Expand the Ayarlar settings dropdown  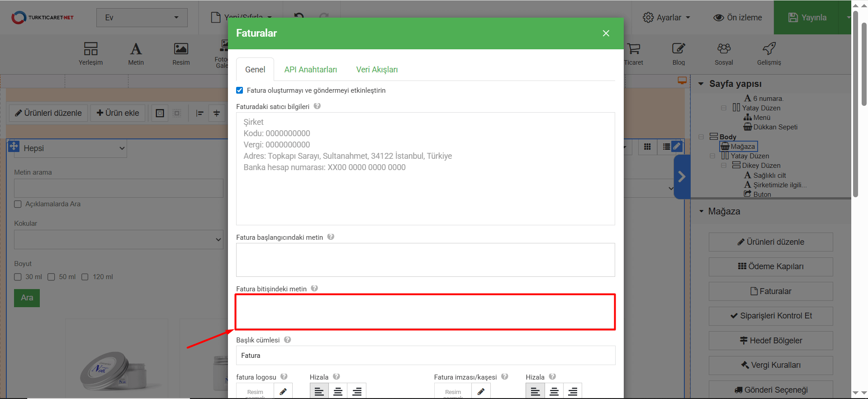pyautogui.click(x=667, y=18)
